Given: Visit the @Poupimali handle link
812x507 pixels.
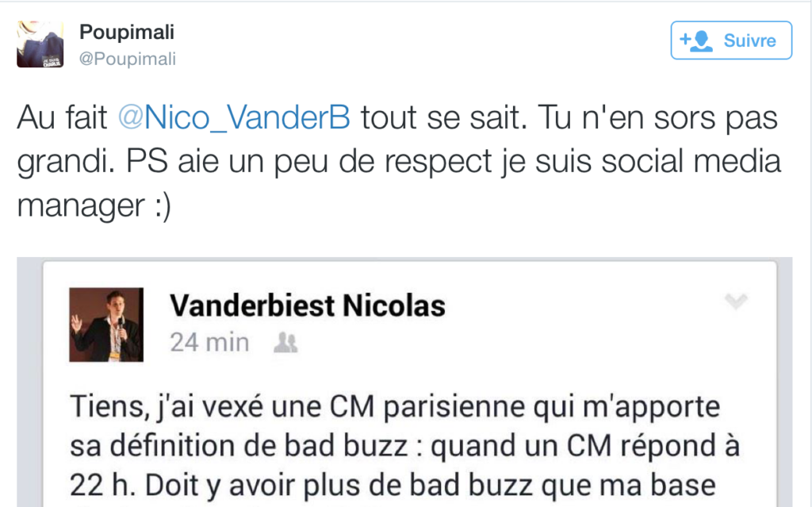Looking at the screenshot, I should pos(128,60).
